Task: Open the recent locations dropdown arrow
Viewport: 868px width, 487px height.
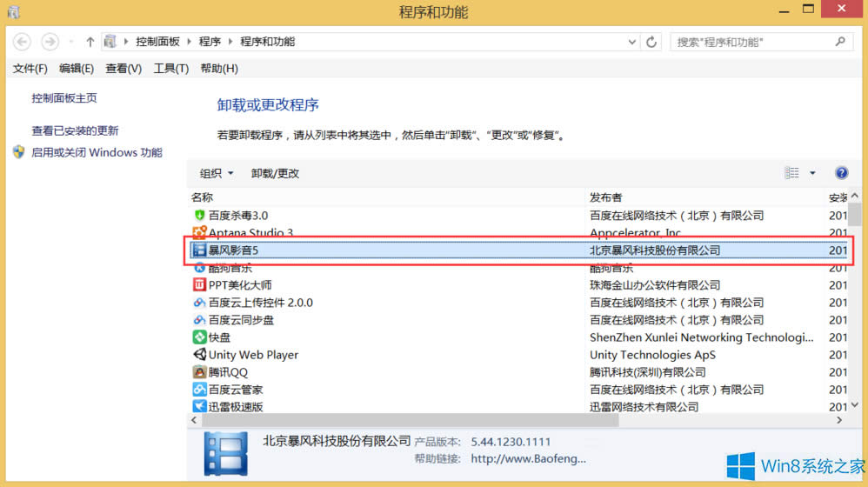Action: [x=70, y=42]
